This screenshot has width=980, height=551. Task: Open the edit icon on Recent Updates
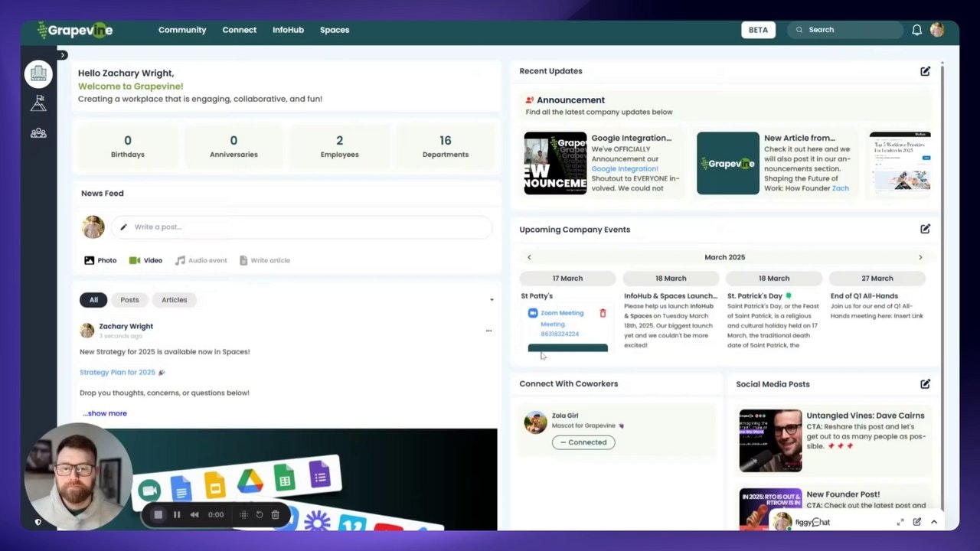tap(925, 70)
